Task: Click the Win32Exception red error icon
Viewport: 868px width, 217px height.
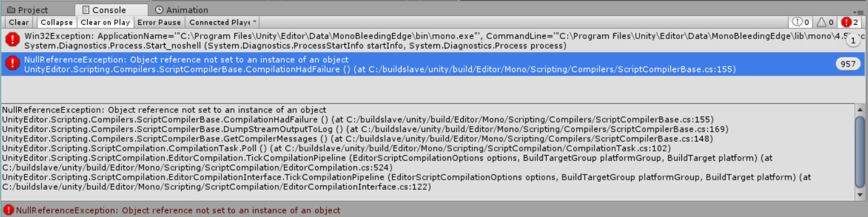Action: point(12,40)
